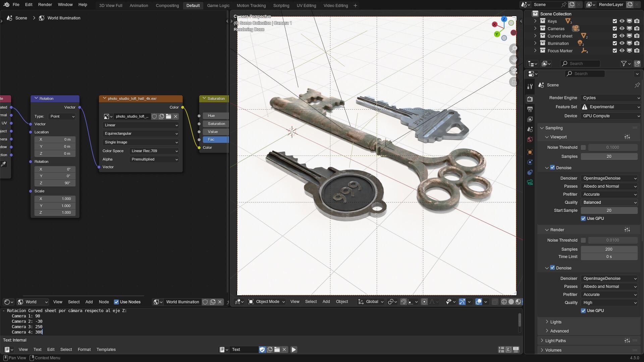The height and width of the screenshot is (362, 644).
Task: Open the Output properties tab
Action: point(530,109)
